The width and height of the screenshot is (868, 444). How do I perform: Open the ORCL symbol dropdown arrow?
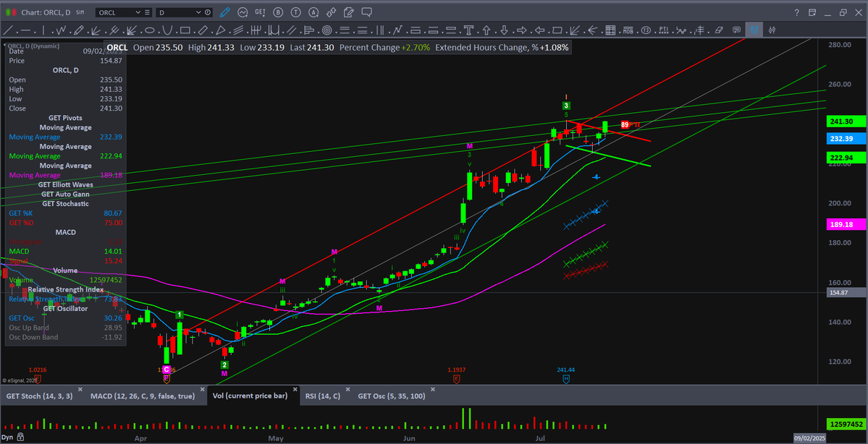click(138, 12)
